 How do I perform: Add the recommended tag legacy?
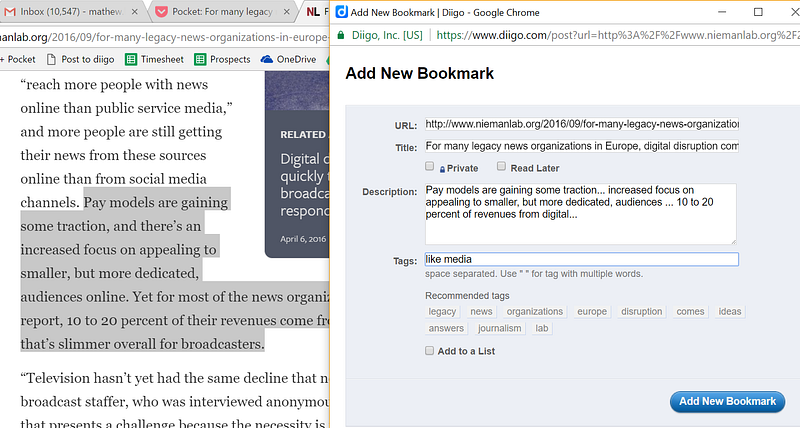(x=442, y=312)
